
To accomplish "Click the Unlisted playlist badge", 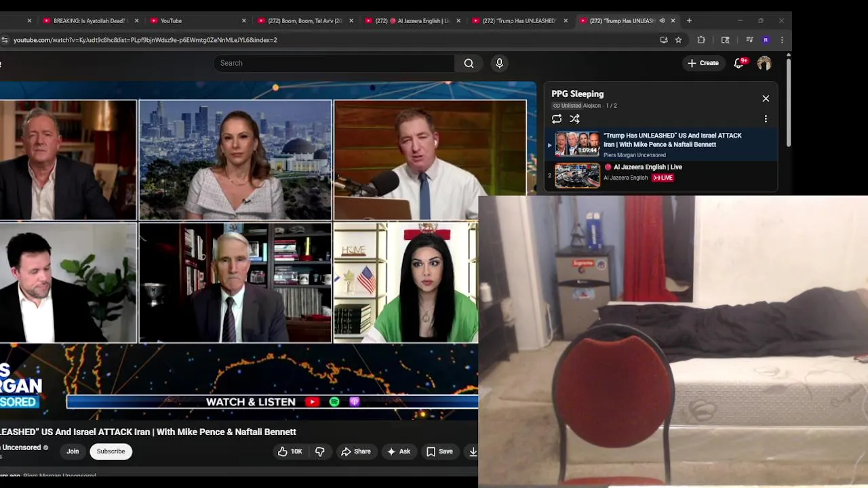I will point(567,106).
